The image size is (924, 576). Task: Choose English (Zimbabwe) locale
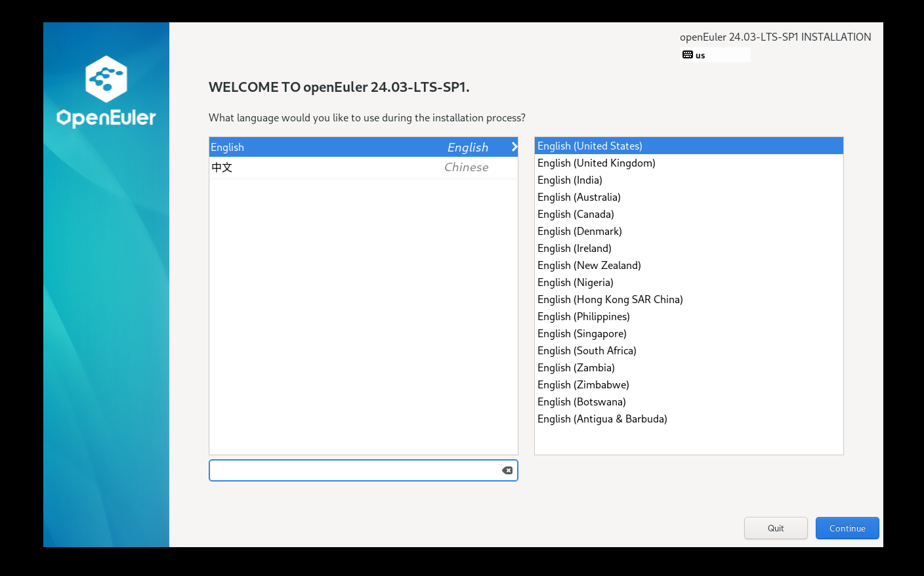point(689,384)
